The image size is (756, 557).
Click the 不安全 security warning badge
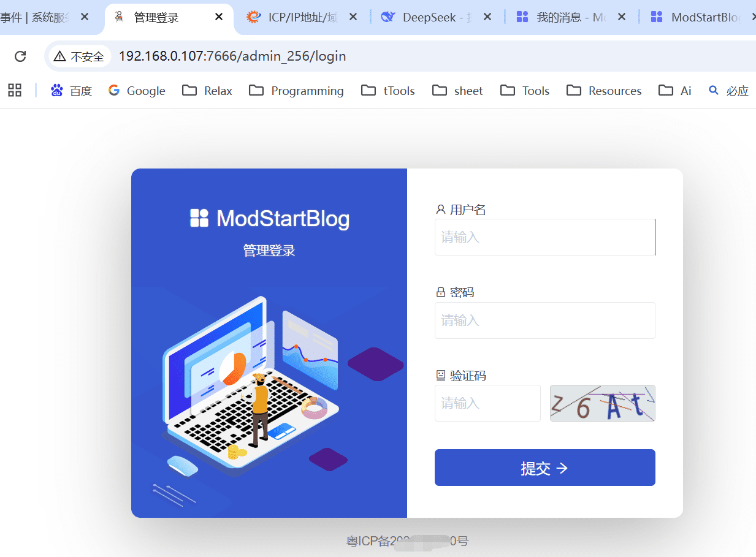point(79,56)
